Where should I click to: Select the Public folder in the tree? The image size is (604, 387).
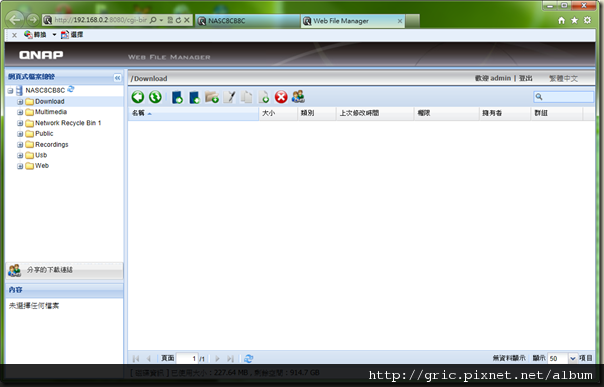pyautogui.click(x=44, y=134)
